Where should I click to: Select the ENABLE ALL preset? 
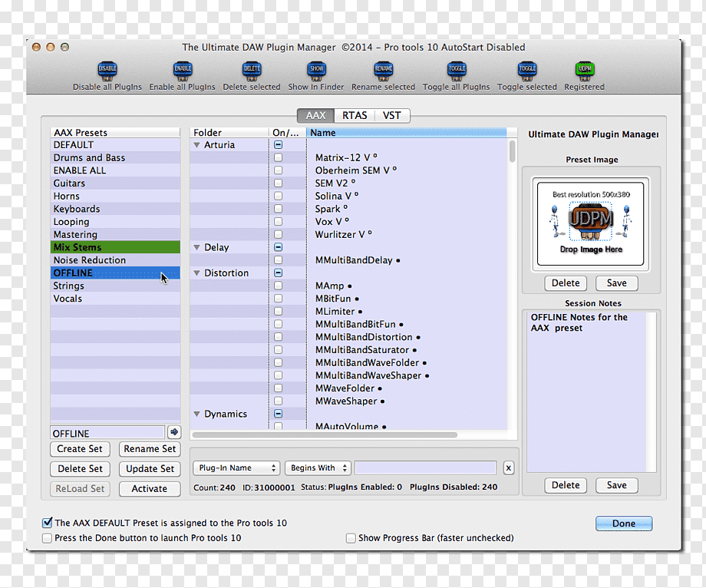tap(115, 170)
